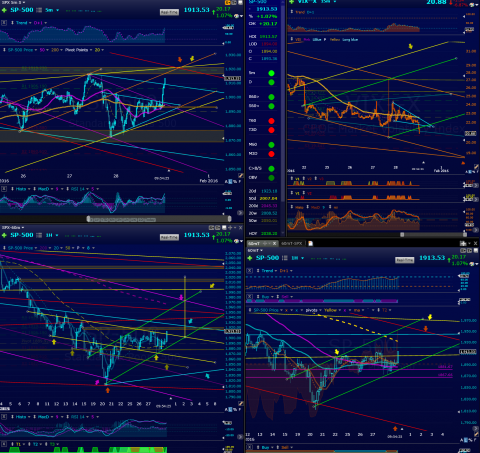
Task: Click new tab page icon beside 60MT-SPX tab
Action: click(x=310, y=243)
